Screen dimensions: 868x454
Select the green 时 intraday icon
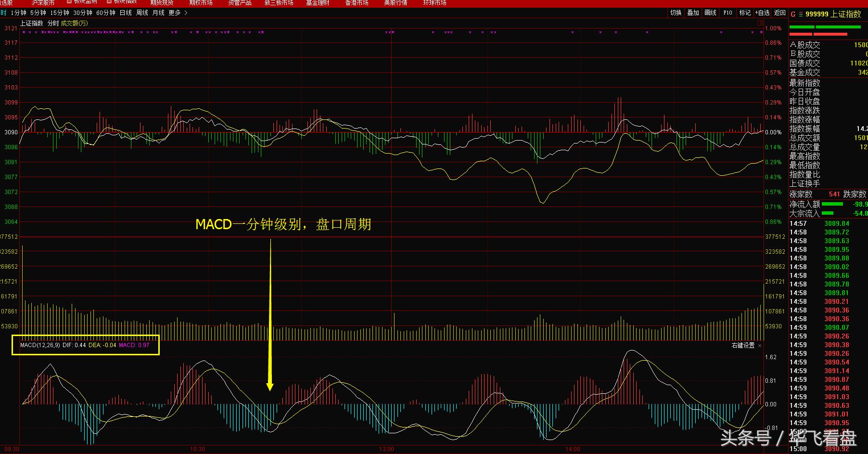(x=4, y=13)
